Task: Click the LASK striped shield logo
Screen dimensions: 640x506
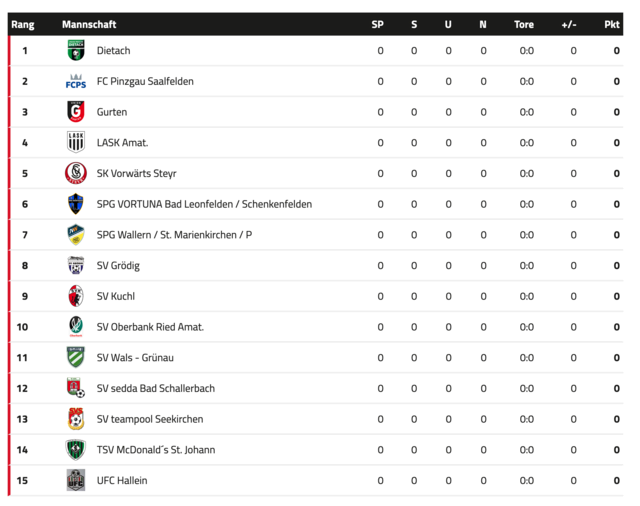Action: [x=76, y=142]
